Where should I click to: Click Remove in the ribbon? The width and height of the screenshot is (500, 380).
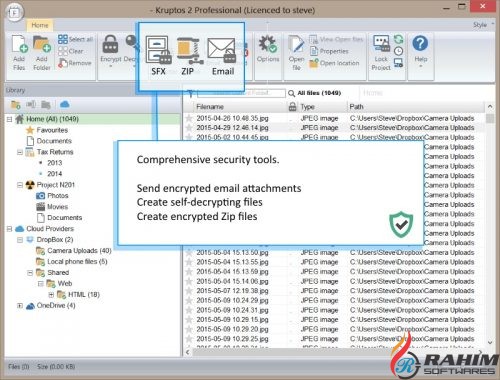click(x=75, y=63)
